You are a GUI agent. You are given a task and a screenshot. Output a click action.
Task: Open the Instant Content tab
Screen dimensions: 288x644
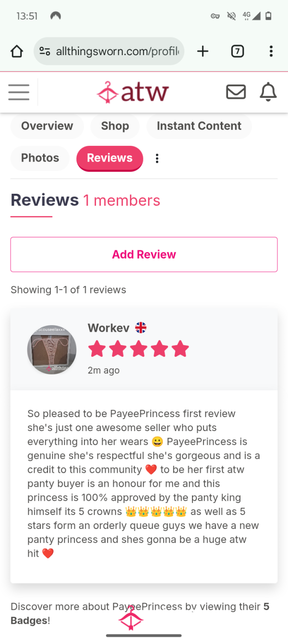click(x=199, y=126)
